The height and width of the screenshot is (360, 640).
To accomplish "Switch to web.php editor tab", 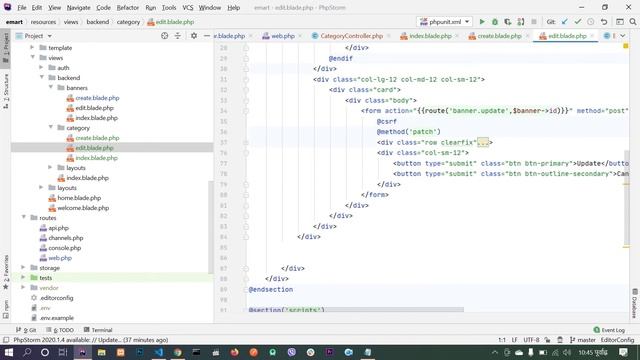I will tap(282, 36).
